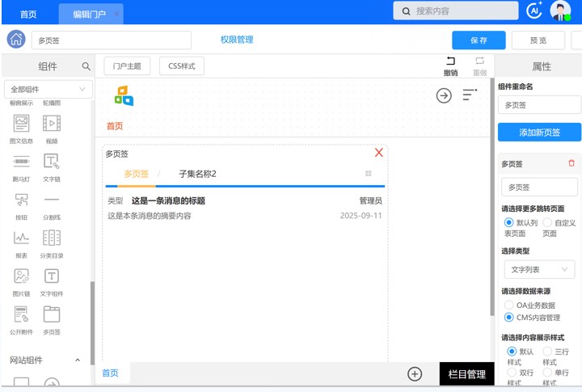Choose the 报表 report component icon
582x392 pixels.
[x=21, y=238]
